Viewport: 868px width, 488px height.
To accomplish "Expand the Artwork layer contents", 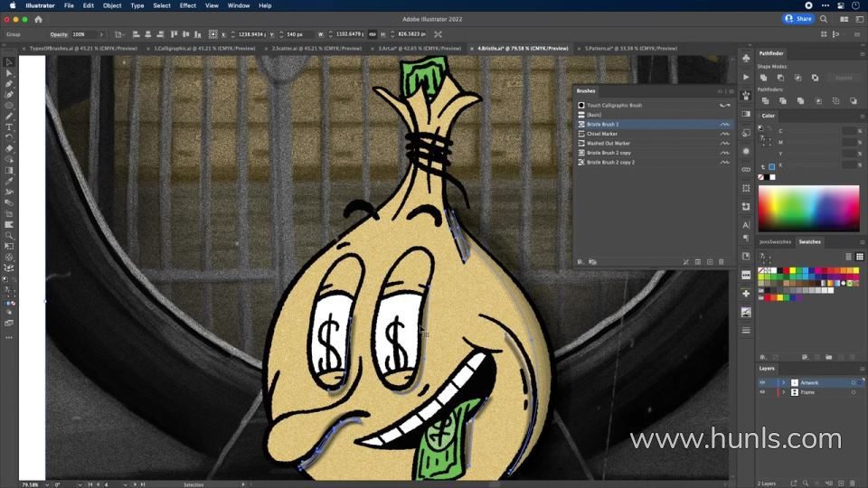I will (x=783, y=383).
